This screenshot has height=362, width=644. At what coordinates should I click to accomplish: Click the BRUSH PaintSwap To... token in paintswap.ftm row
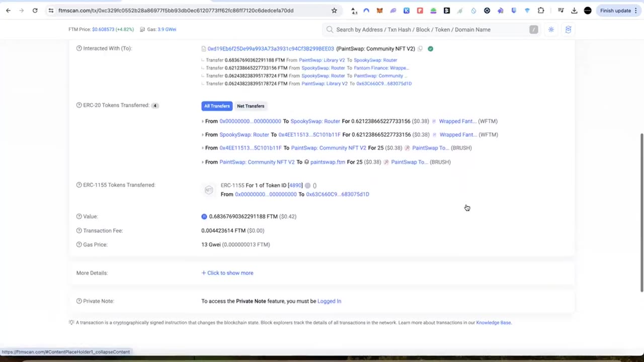[x=410, y=162]
